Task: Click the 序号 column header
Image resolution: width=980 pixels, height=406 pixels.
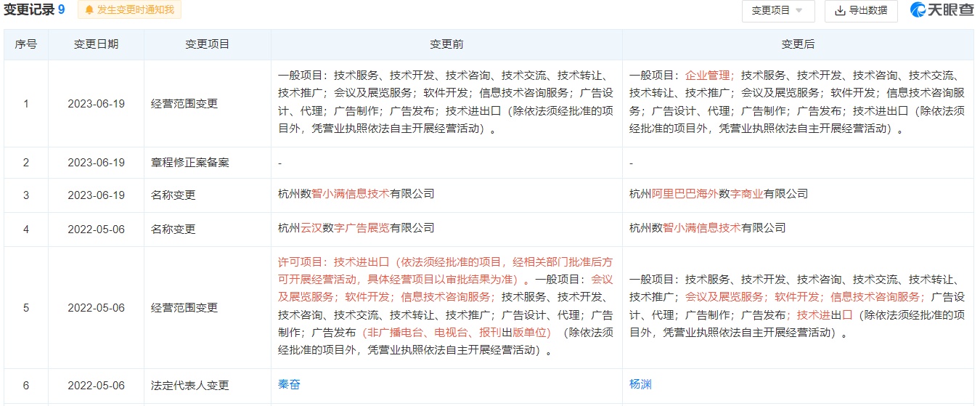Action: (26, 44)
